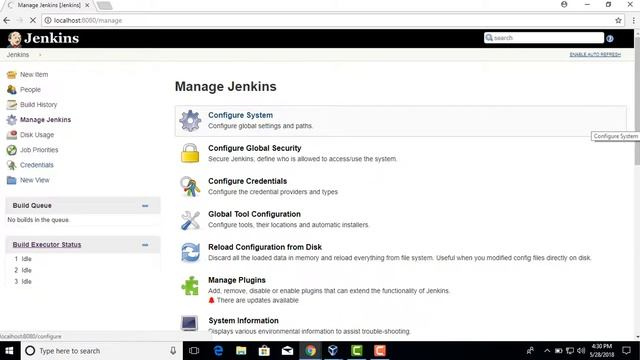
Task: Bookmark this page with the star icon
Action: click(x=618, y=20)
